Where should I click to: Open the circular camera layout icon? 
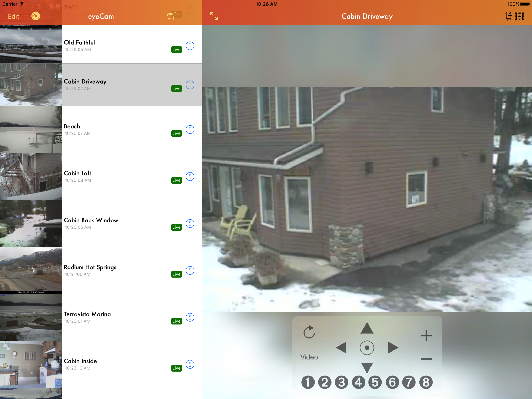(36, 16)
